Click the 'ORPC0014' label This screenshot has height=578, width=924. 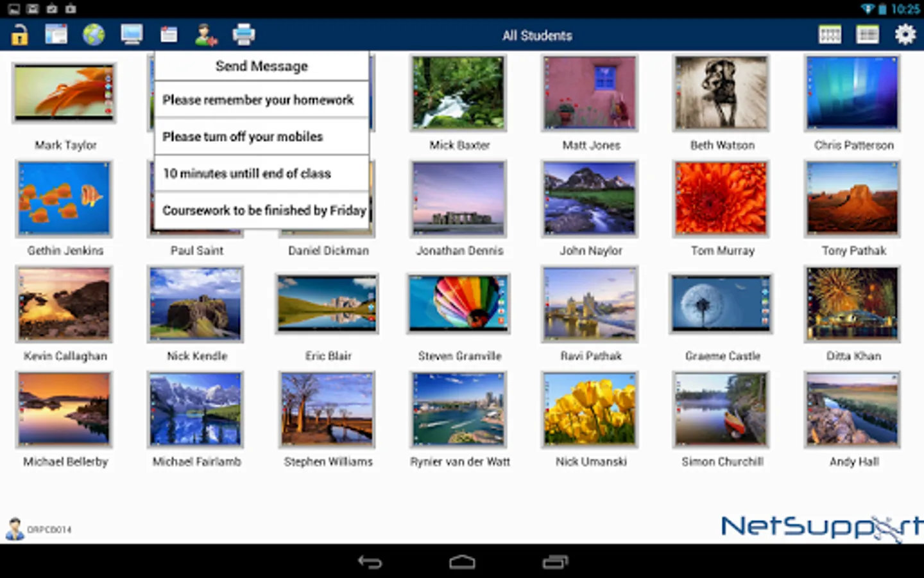coord(49,530)
